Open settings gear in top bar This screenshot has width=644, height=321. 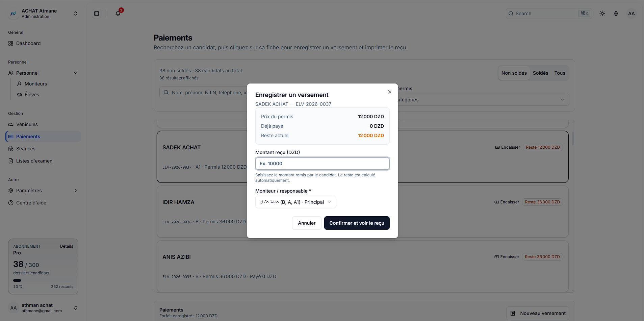pyautogui.click(x=616, y=14)
